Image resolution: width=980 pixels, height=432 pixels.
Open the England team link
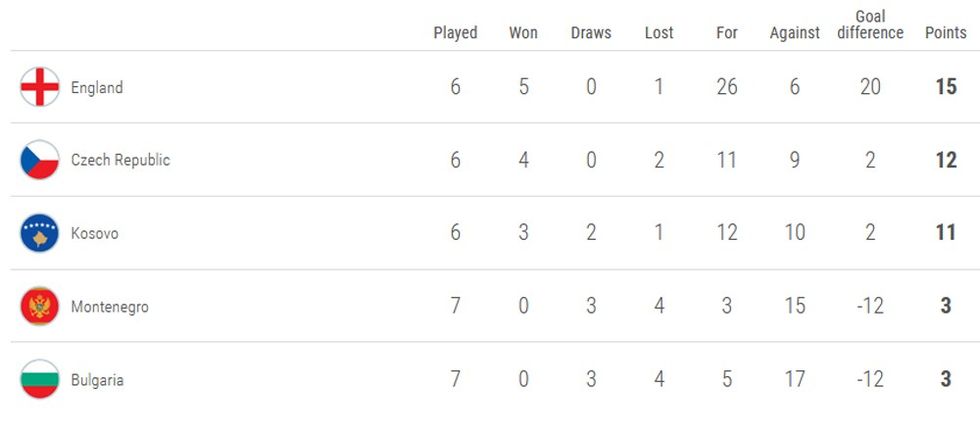point(97,87)
